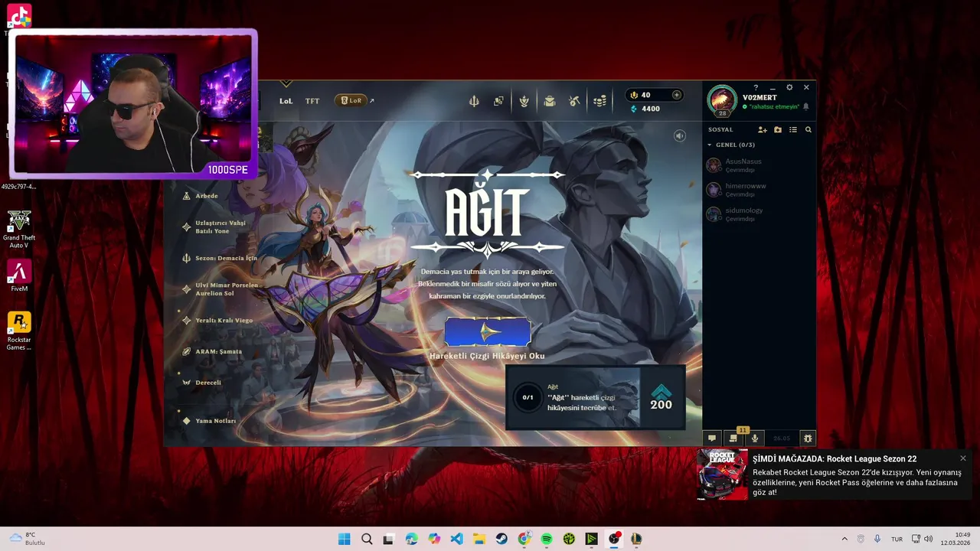The width and height of the screenshot is (980, 551).
Task: Open the taskbar volume speaker icon
Action: [928, 539]
